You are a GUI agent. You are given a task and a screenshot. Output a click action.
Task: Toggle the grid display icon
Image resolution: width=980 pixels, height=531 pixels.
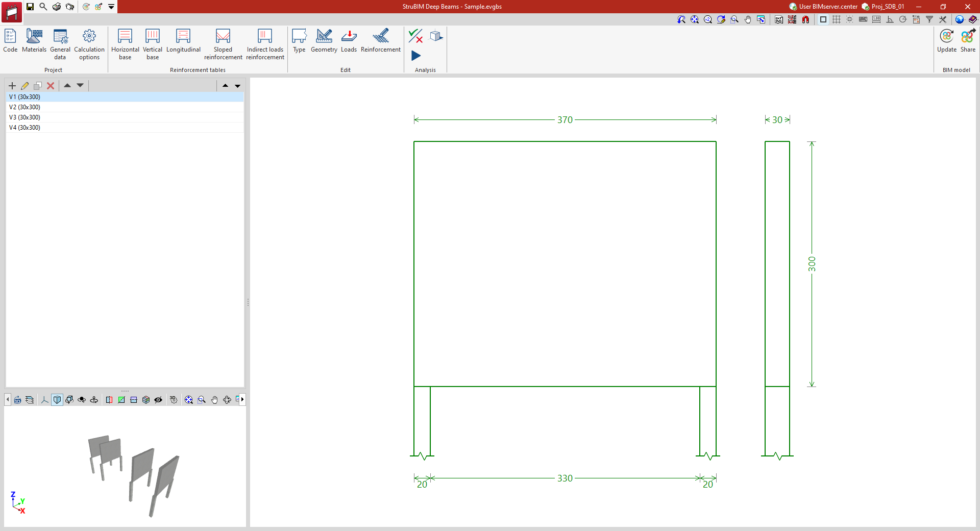[x=836, y=19]
